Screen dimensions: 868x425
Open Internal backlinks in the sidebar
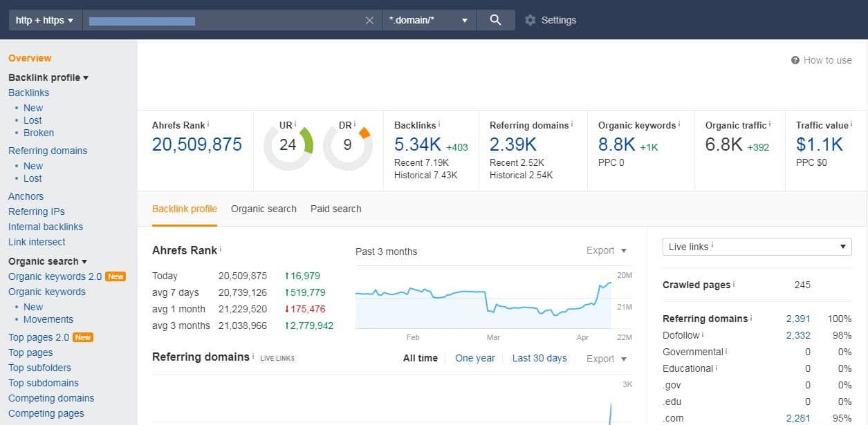(x=46, y=227)
